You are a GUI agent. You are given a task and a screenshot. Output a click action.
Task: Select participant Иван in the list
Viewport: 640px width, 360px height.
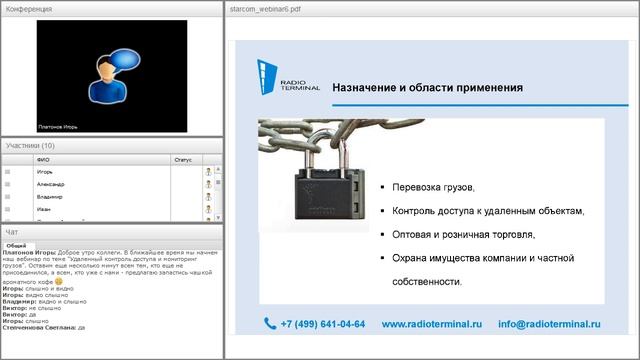pyautogui.click(x=44, y=209)
